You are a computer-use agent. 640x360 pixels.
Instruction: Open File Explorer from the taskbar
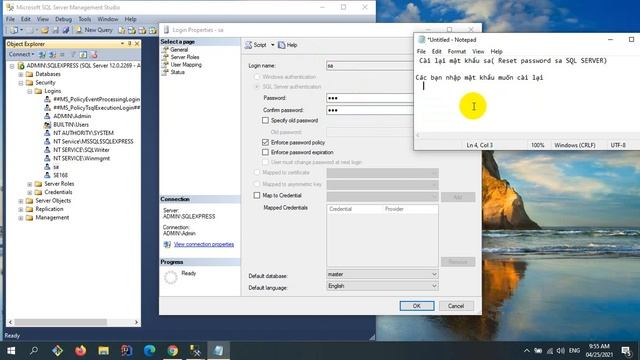[103, 351]
